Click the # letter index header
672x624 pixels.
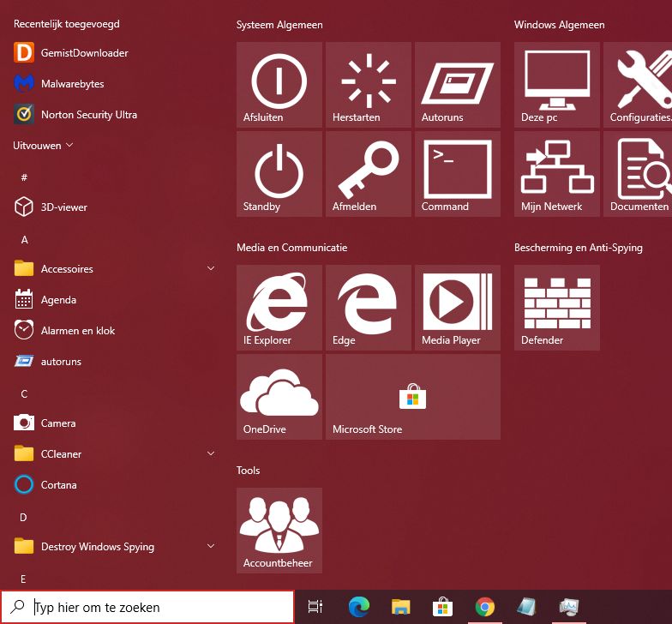tap(24, 177)
